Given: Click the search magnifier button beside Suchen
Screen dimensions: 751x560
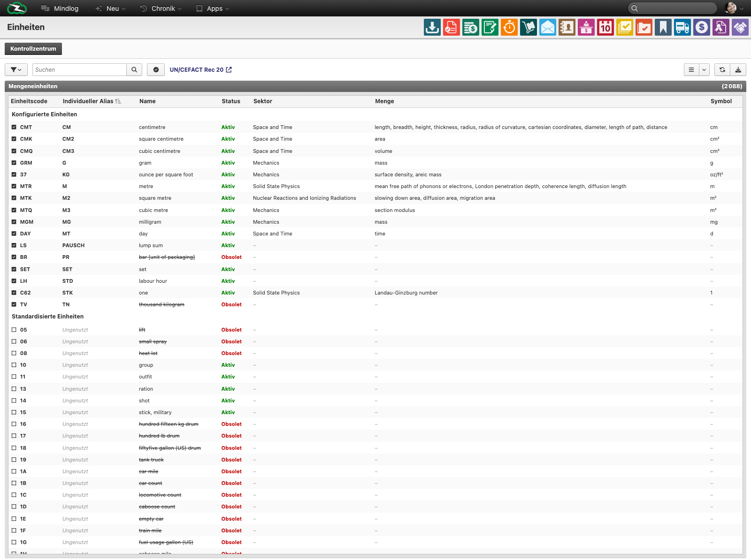Looking at the screenshot, I should [x=134, y=69].
